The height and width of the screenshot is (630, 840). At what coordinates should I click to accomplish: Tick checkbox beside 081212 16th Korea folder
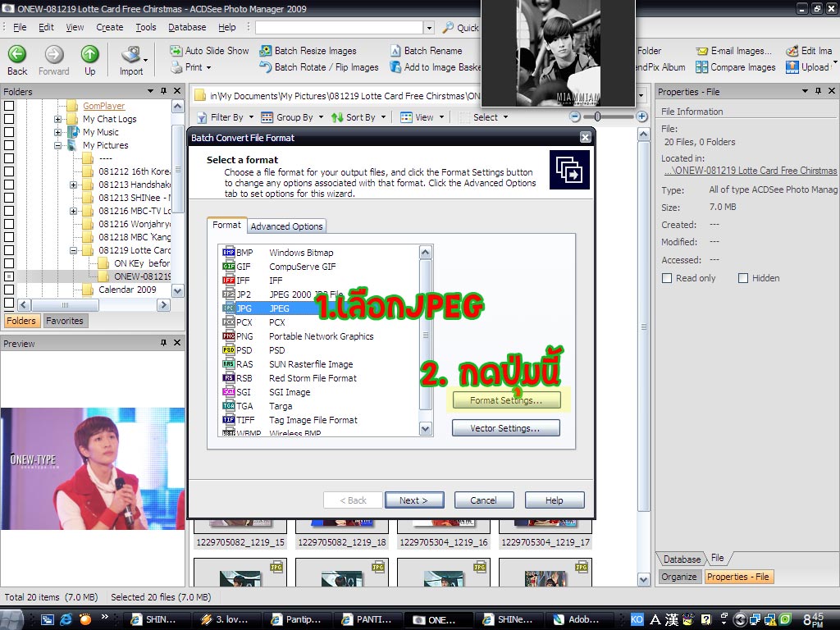pyautogui.click(x=9, y=171)
